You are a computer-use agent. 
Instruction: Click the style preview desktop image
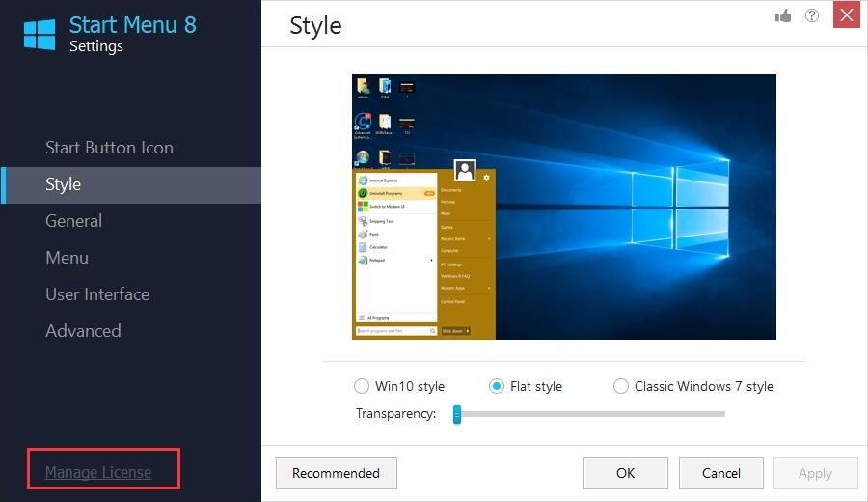[x=563, y=207]
